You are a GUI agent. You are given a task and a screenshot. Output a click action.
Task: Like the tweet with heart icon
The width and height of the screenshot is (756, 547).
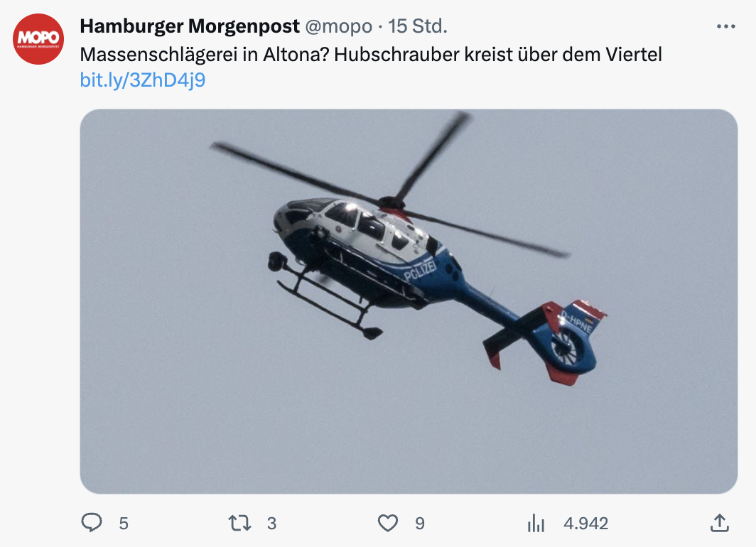388,523
